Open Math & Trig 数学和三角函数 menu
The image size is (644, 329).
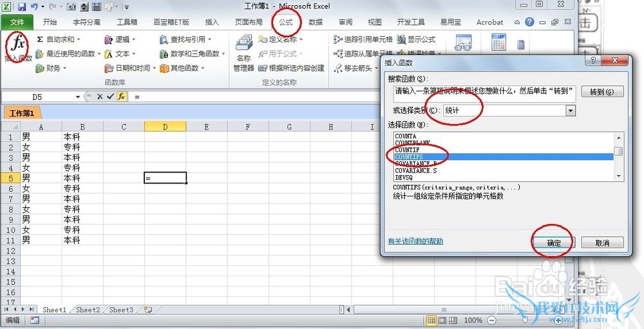(192, 54)
